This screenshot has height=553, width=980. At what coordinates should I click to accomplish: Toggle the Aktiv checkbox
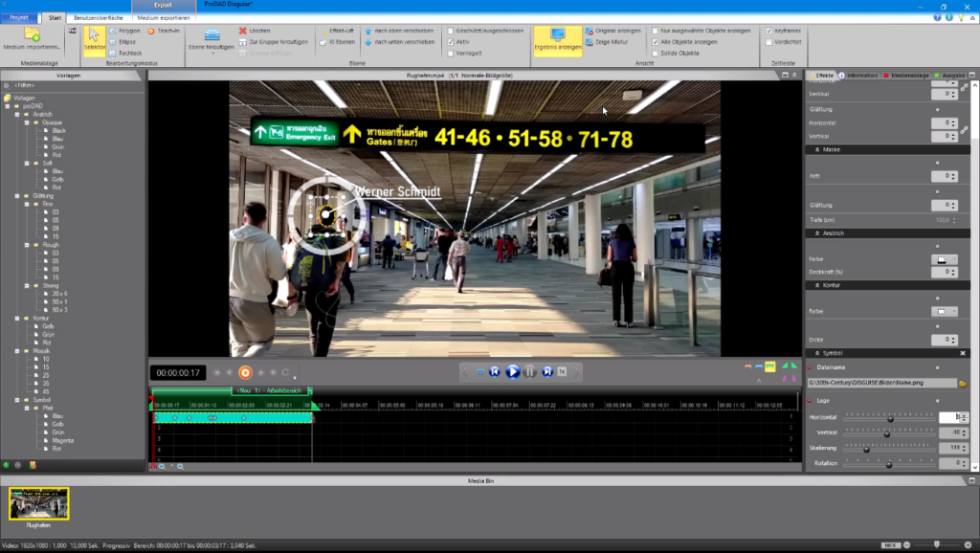451,42
